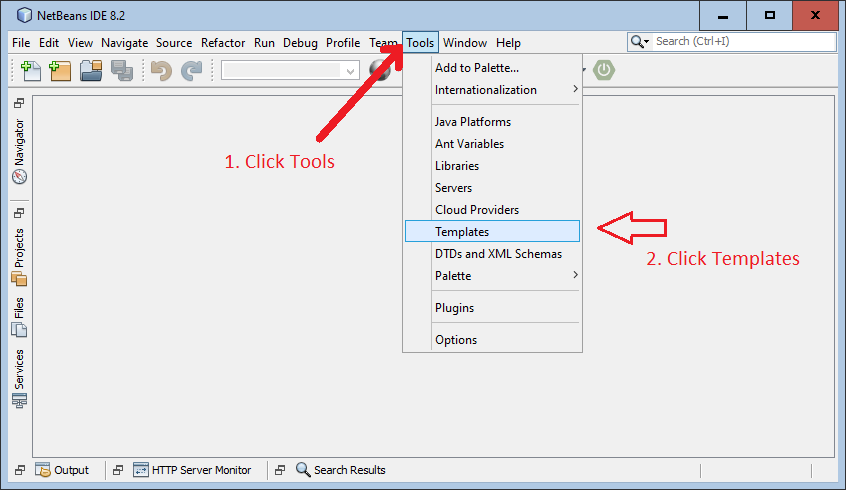
Task: Open the File menu
Action: click(21, 43)
